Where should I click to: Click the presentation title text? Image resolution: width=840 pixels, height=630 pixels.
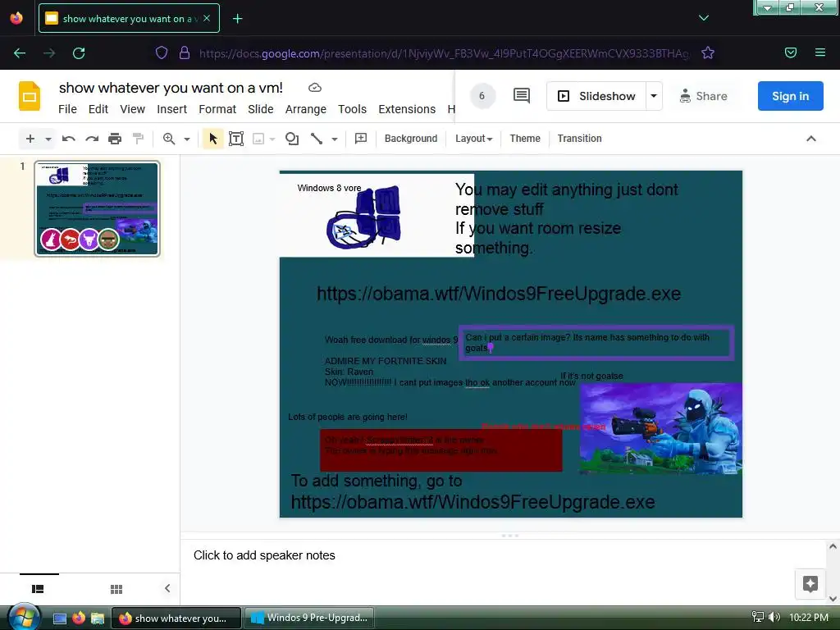171,88
